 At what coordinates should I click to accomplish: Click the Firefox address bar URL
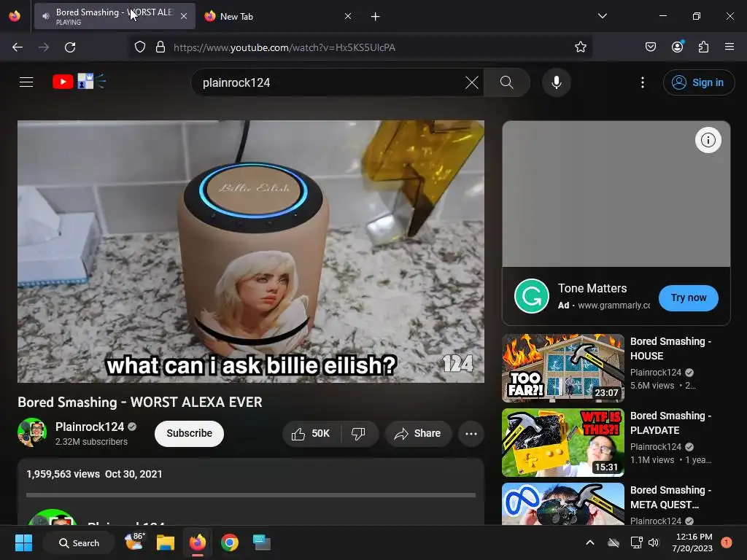click(285, 47)
